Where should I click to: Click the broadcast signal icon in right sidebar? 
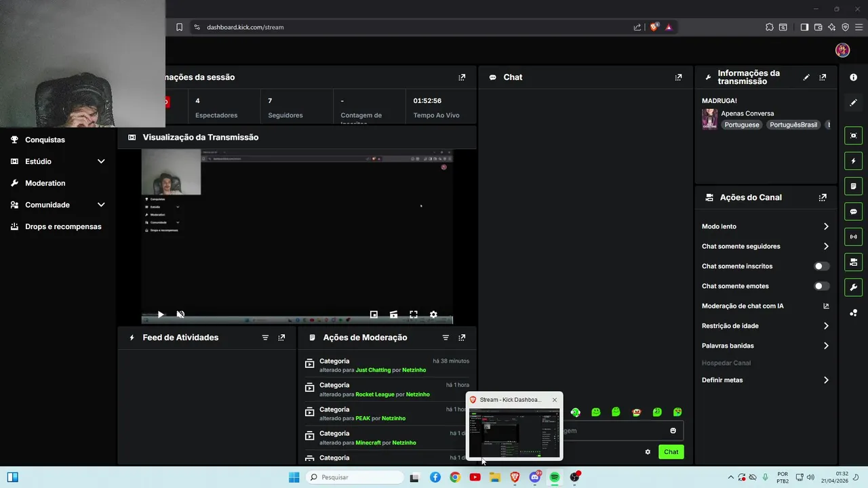point(853,237)
